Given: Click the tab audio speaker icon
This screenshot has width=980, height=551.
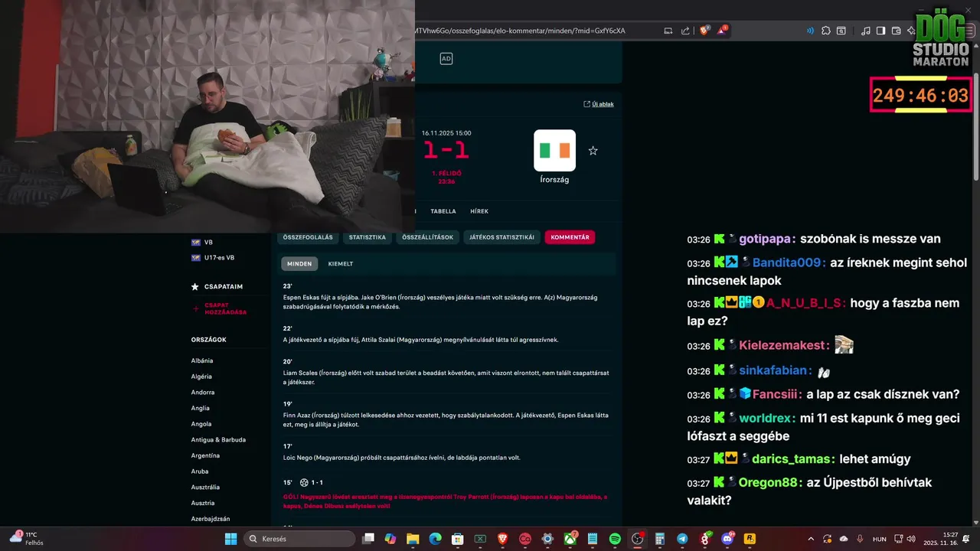Looking at the screenshot, I should coord(810,31).
